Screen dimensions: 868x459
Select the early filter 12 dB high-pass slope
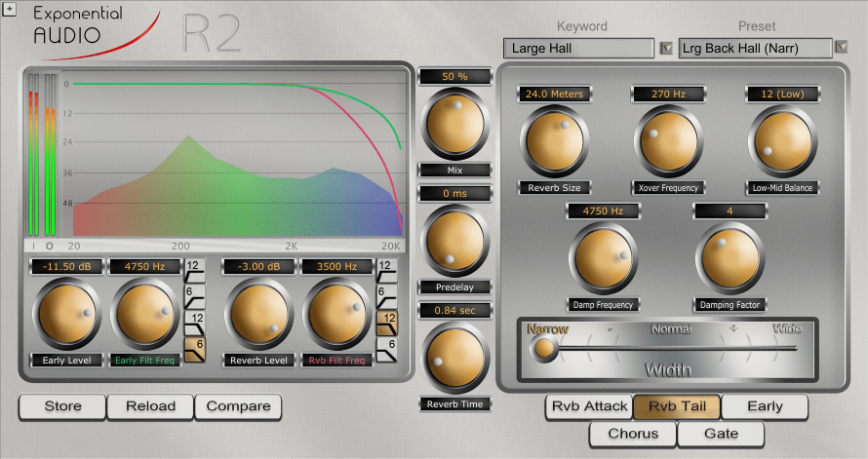click(x=194, y=271)
